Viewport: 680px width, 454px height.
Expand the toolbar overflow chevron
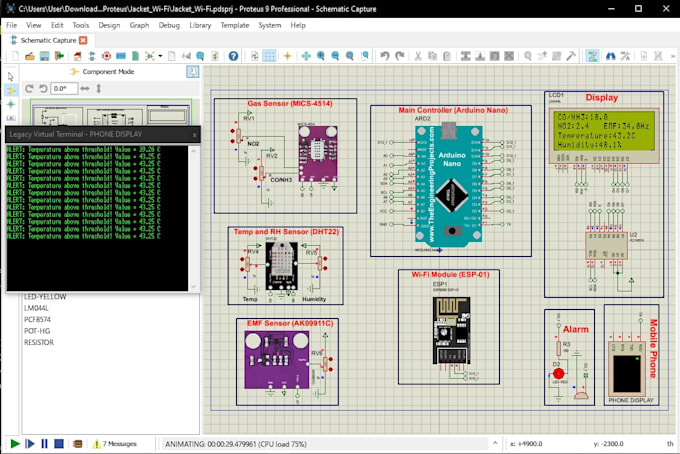click(x=673, y=56)
